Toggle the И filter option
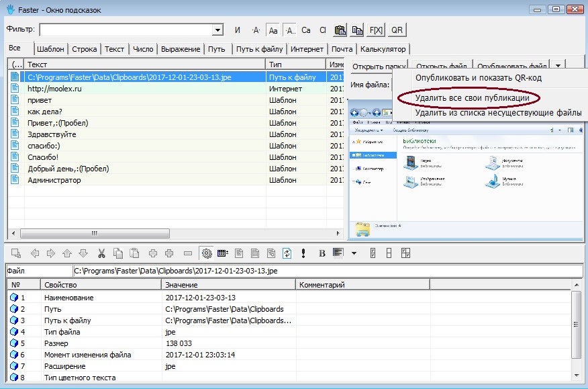588x389 pixels. pos(238,30)
